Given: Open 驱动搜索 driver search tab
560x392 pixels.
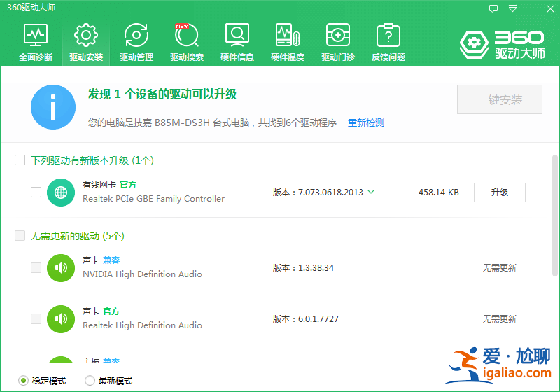Looking at the screenshot, I should click(x=187, y=42).
